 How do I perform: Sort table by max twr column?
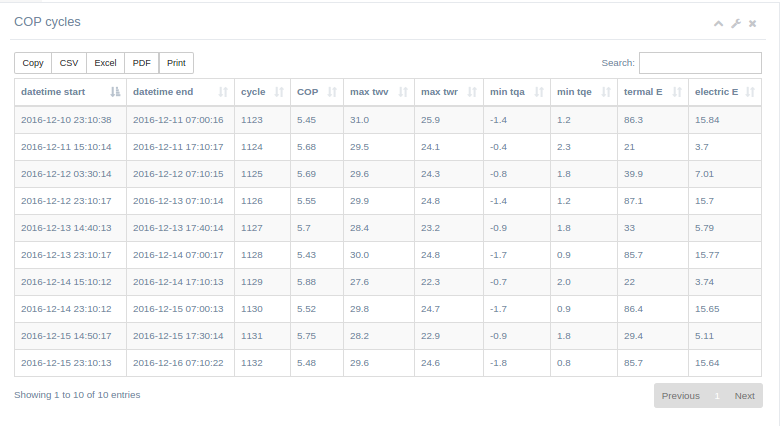pyautogui.click(x=449, y=92)
